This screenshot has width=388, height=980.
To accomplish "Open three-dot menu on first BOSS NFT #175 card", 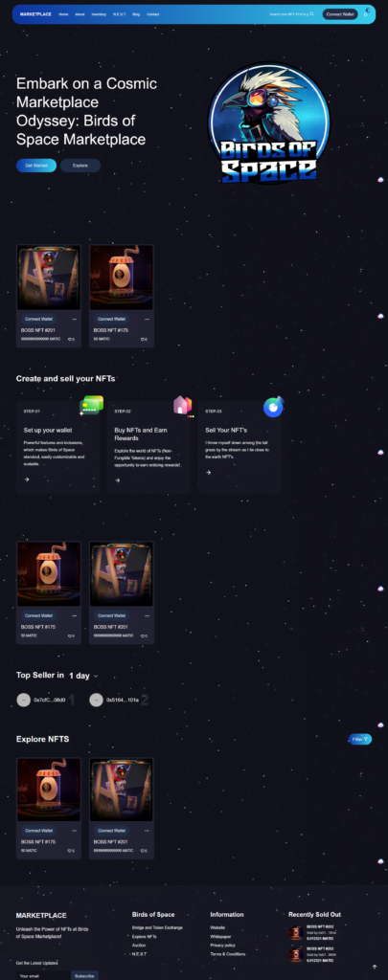I will pyautogui.click(x=148, y=319).
